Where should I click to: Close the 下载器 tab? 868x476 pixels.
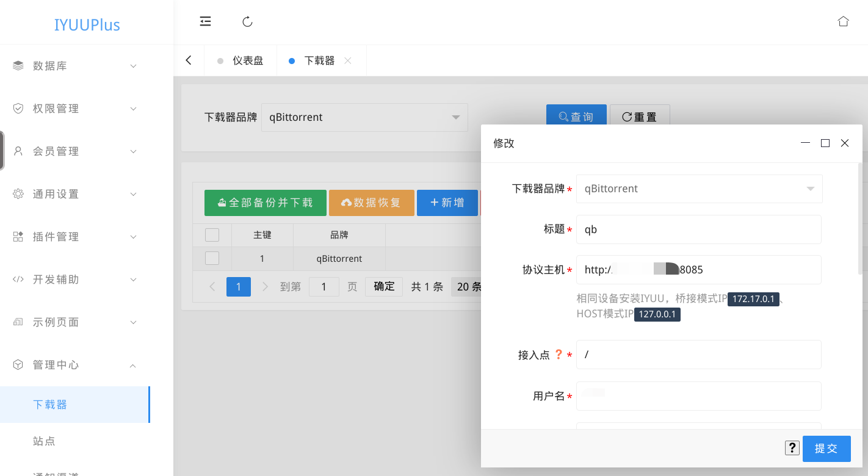click(x=348, y=60)
